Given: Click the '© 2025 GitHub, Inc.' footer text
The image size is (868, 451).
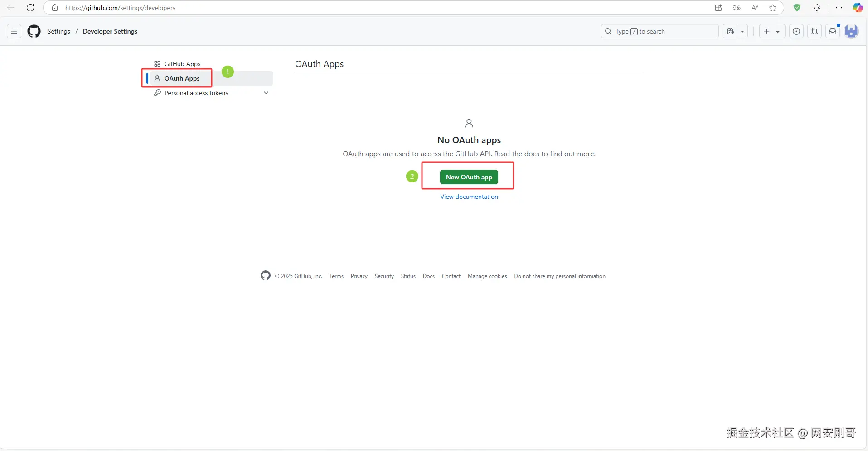Looking at the screenshot, I should pos(299,276).
